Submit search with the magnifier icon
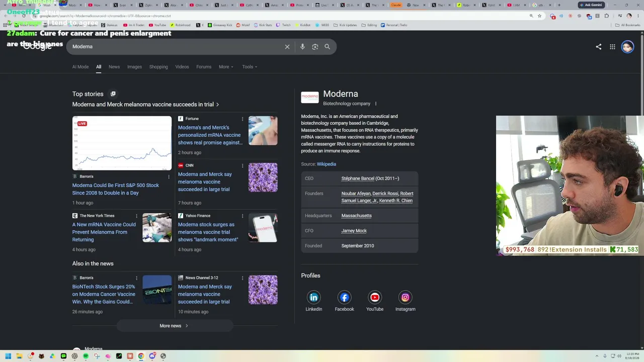644x362 pixels. tap(327, 47)
